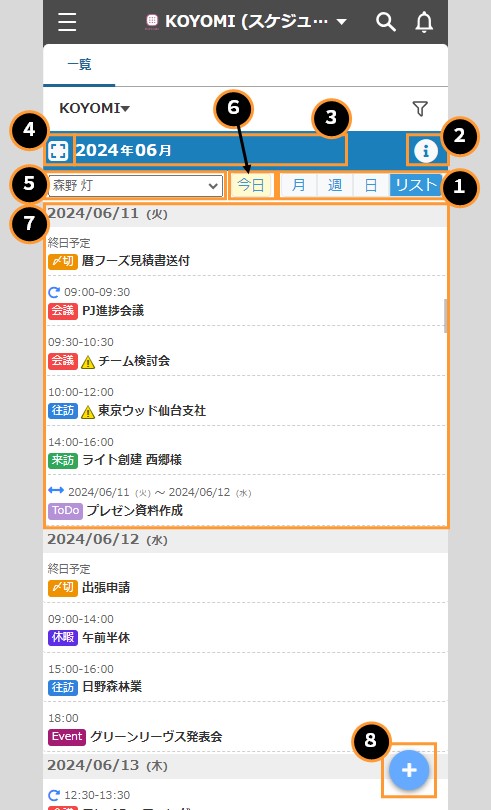This screenshot has height=810, width=491.
Task: Click the fullscreen expand icon
Action: (x=58, y=151)
